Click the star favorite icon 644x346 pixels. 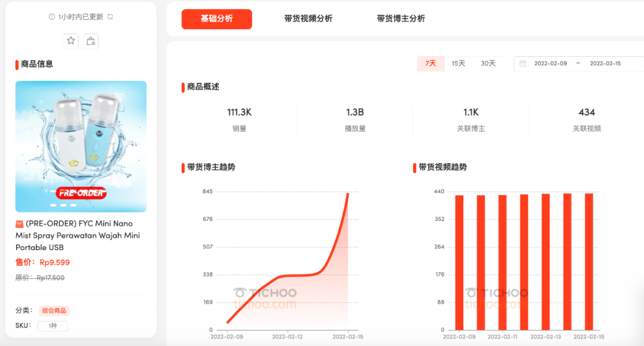[x=71, y=41]
